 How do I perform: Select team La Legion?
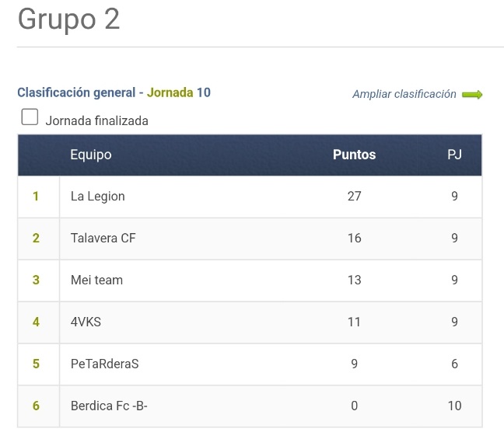98,197
